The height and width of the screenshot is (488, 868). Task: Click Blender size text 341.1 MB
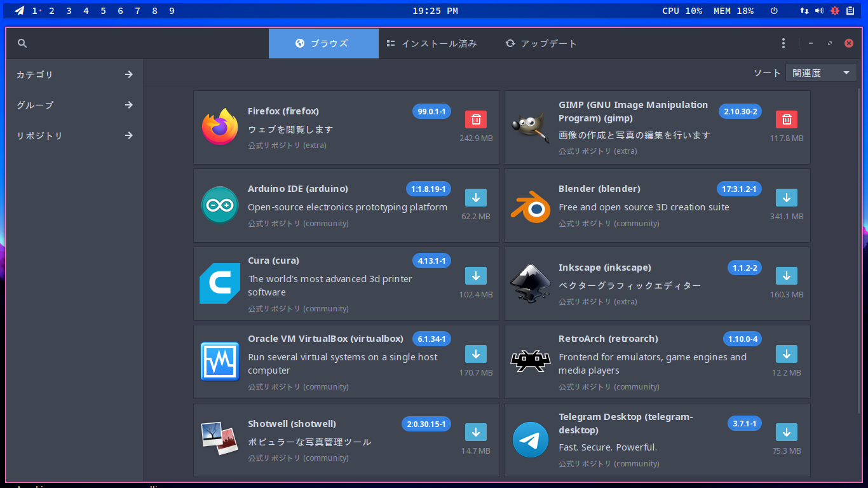tap(787, 216)
